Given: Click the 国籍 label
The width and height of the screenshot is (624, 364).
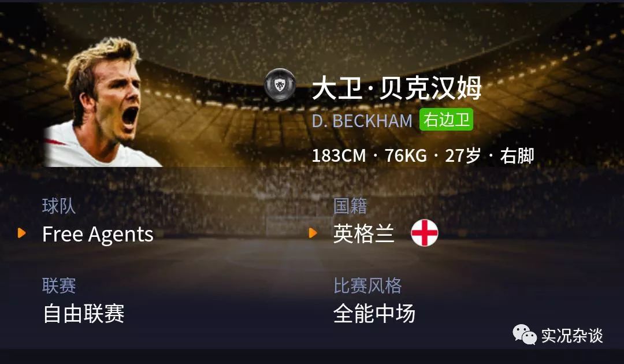Looking at the screenshot, I should (x=350, y=206).
